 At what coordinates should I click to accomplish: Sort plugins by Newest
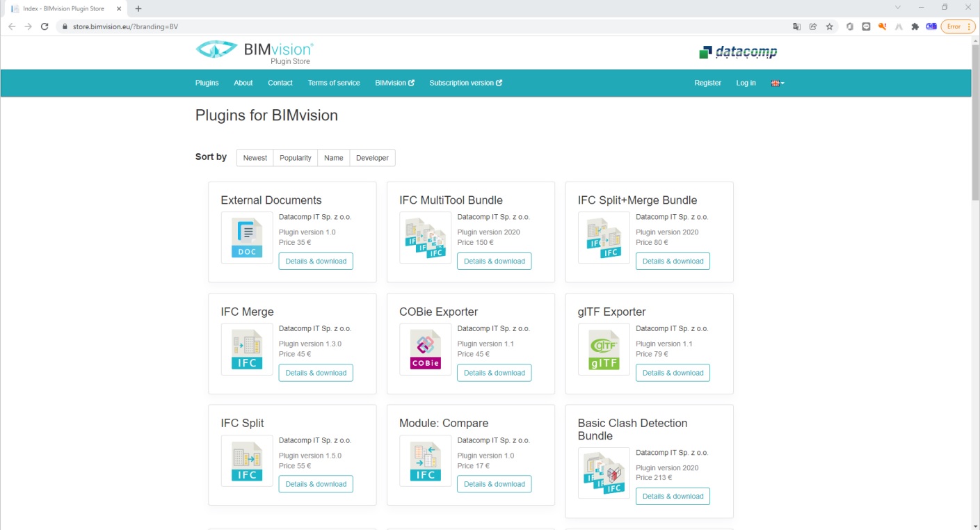pyautogui.click(x=255, y=158)
